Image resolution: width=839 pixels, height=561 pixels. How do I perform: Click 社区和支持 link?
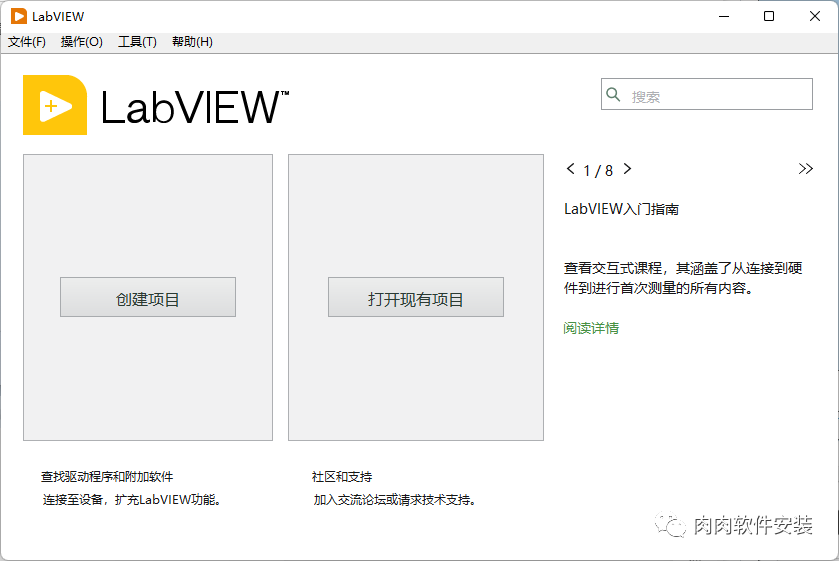click(x=342, y=476)
